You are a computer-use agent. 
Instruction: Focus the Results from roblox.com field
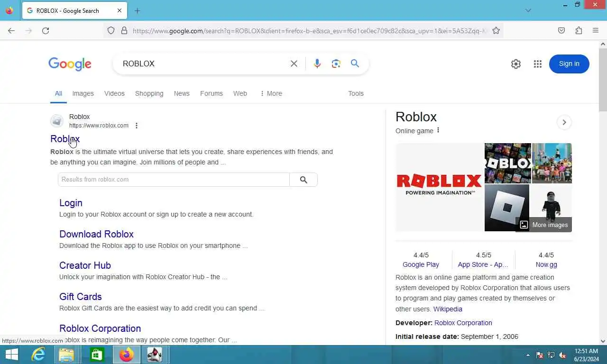click(x=174, y=180)
